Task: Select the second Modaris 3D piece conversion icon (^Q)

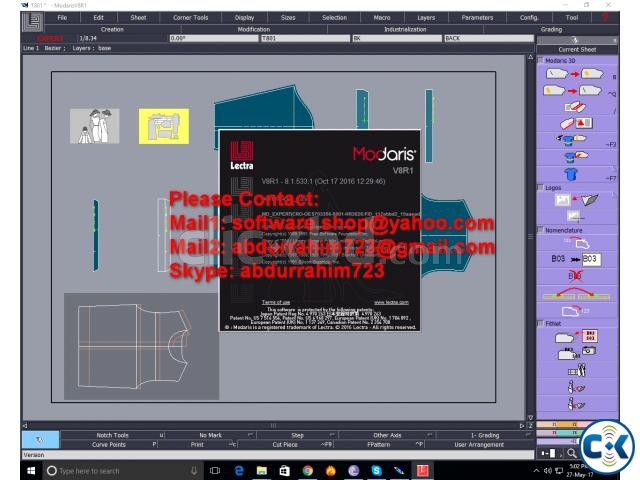Action: [x=573, y=91]
